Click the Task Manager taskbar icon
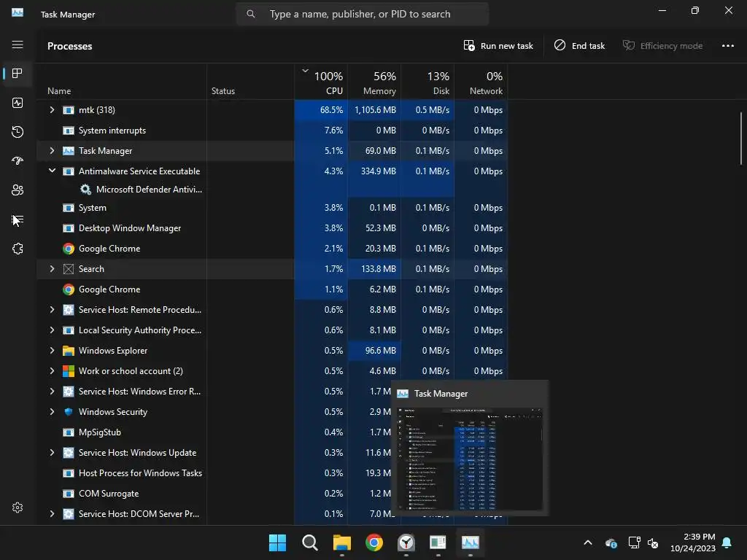747x560 pixels. (x=471, y=542)
